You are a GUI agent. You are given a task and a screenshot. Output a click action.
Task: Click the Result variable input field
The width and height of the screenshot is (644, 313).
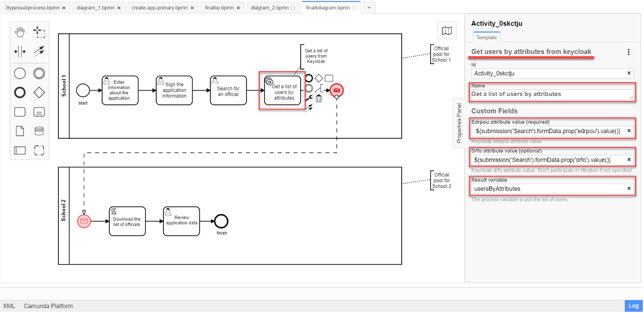[x=548, y=189]
